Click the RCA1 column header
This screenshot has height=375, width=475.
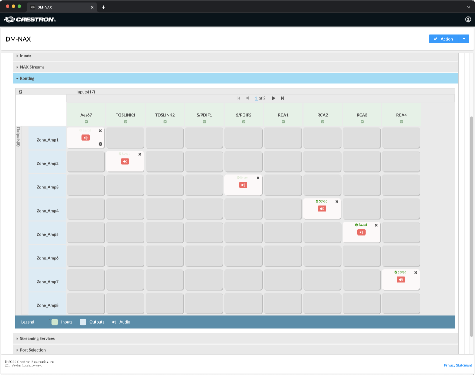(x=283, y=115)
